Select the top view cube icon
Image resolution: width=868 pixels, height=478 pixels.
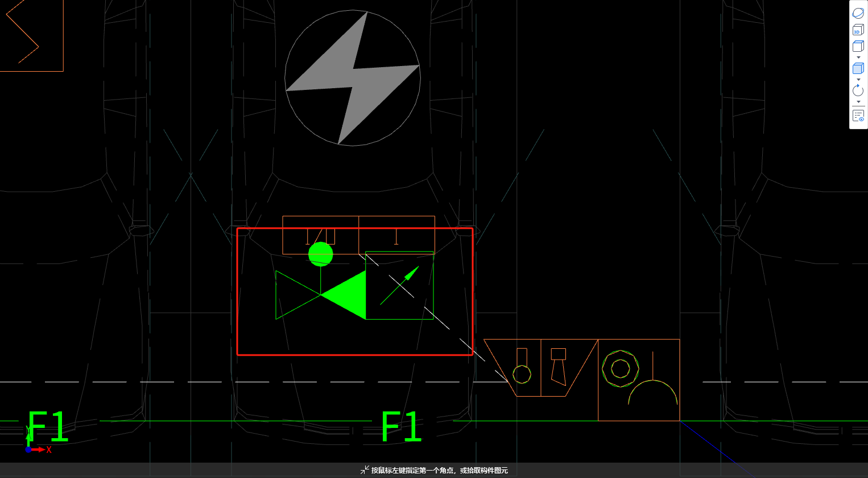point(858,47)
